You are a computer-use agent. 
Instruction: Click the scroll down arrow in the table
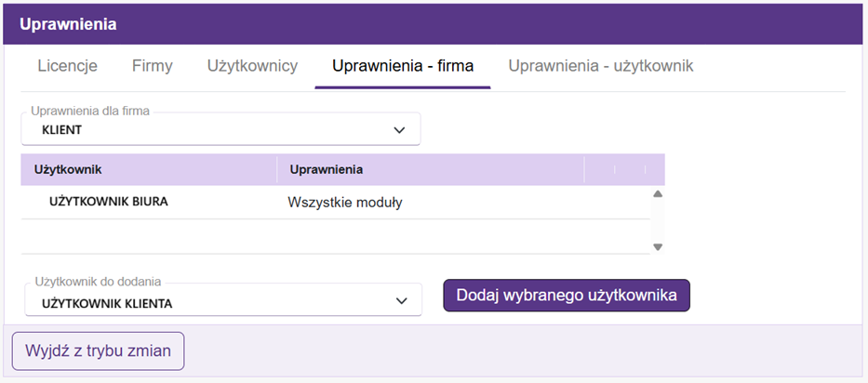click(658, 247)
